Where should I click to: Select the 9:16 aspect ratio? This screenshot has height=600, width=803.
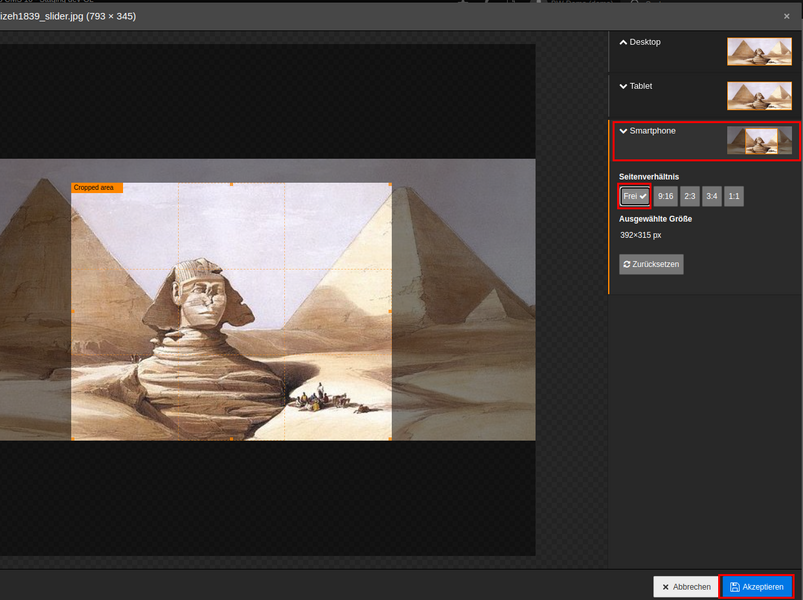tap(665, 196)
